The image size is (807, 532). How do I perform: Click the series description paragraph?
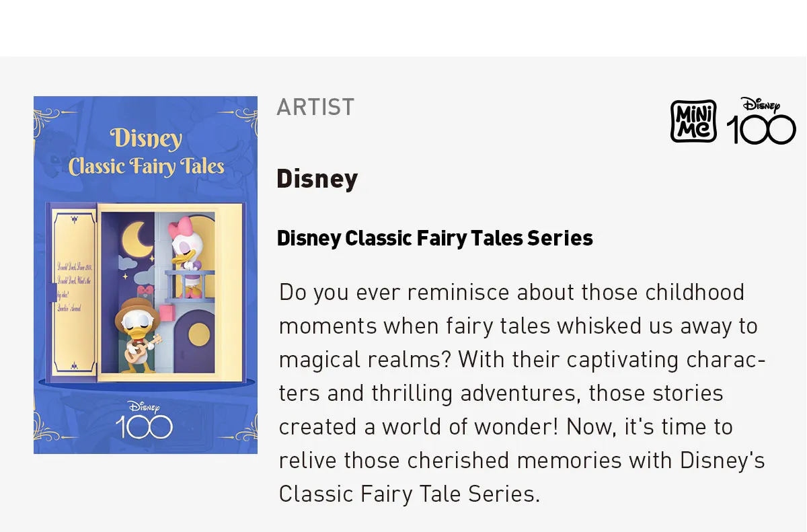pos(522,393)
